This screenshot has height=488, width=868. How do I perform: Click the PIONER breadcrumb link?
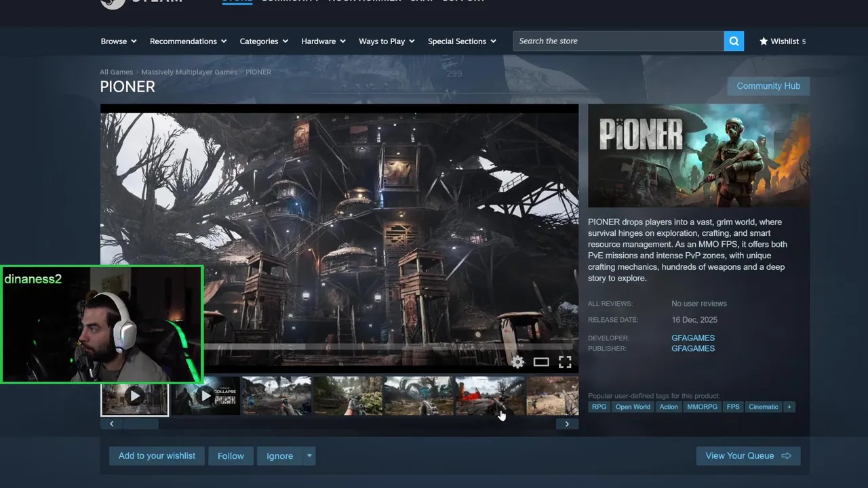(258, 72)
